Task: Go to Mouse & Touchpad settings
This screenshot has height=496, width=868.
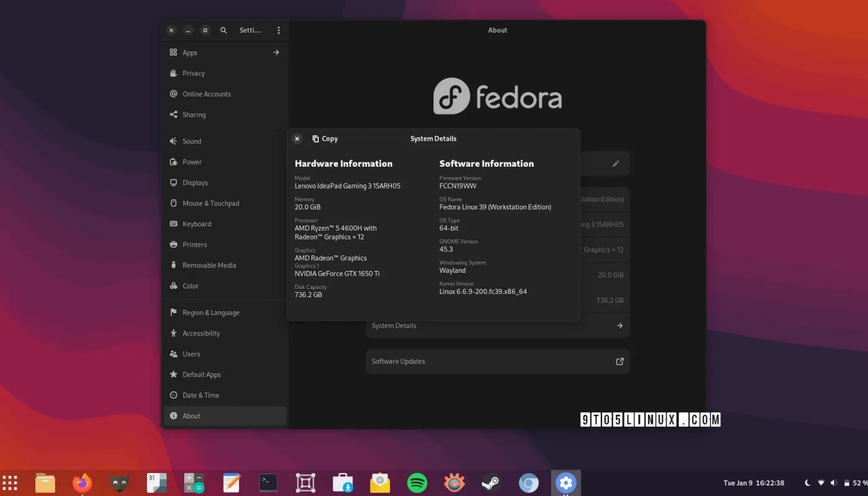Action: 210,203
